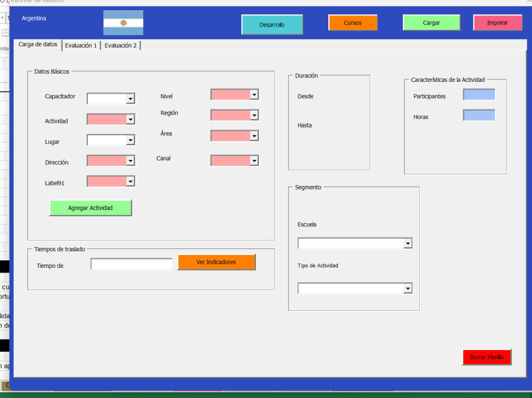Focus the Horas input box
The width and height of the screenshot is (532, 398).
479,115
